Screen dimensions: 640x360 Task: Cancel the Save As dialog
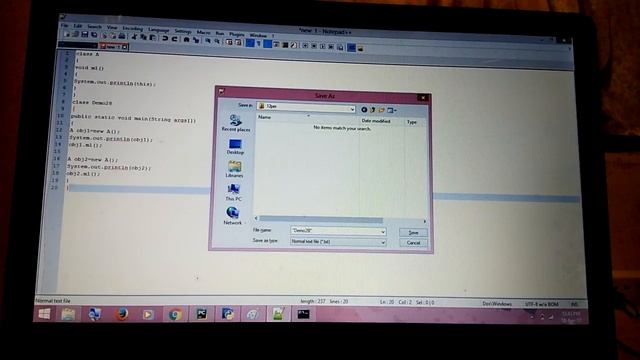pyautogui.click(x=413, y=243)
